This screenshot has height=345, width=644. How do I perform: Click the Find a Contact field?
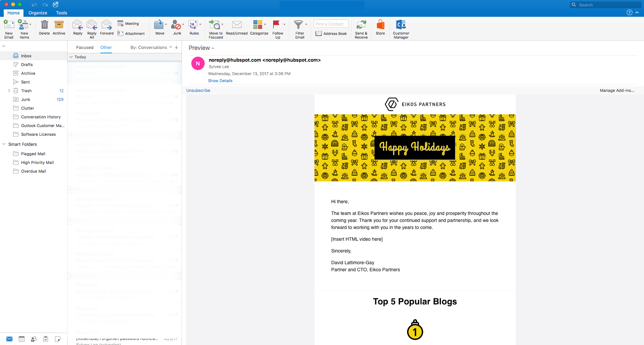(331, 24)
